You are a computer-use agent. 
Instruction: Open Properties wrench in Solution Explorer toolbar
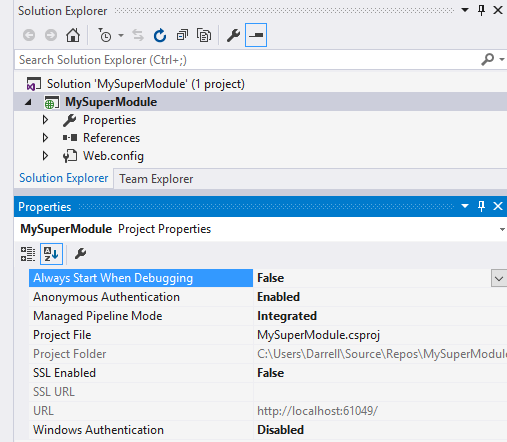[233, 35]
